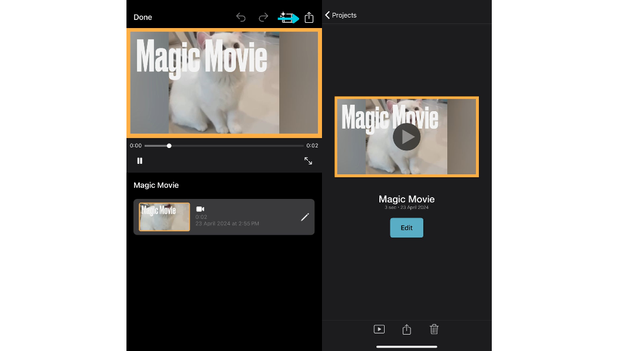
Task: Expand the preview to fullscreen
Action: pos(308,161)
